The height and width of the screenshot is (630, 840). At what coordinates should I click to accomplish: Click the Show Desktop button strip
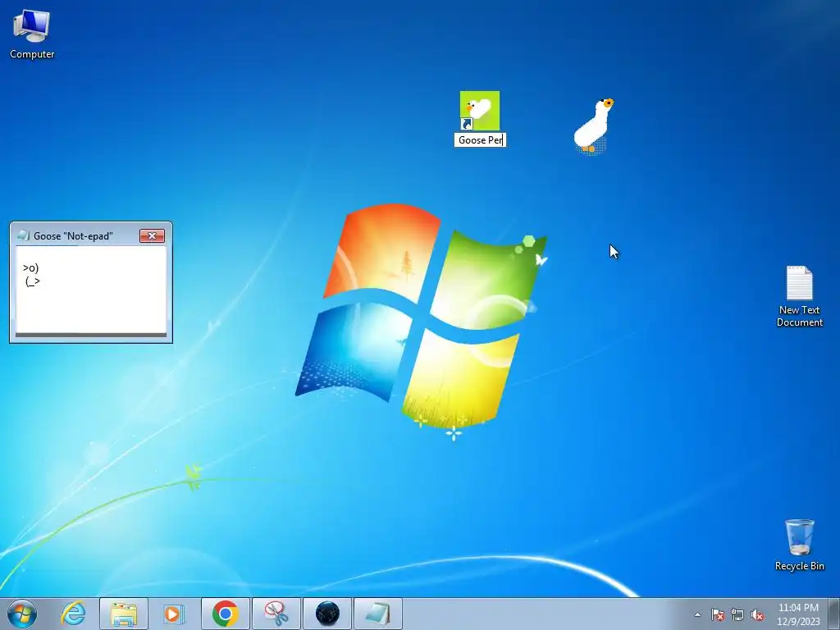pyautogui.click(x=835, y=614)
